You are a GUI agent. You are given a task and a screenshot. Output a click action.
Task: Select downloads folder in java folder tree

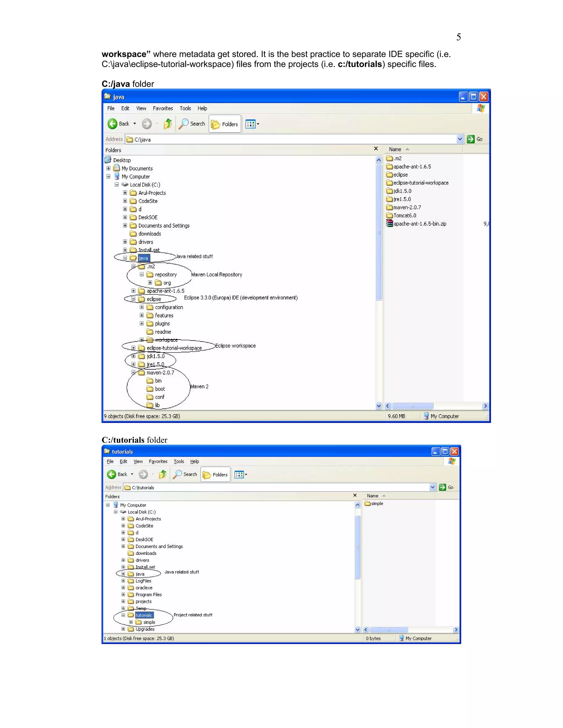click(x=145, y=234)
